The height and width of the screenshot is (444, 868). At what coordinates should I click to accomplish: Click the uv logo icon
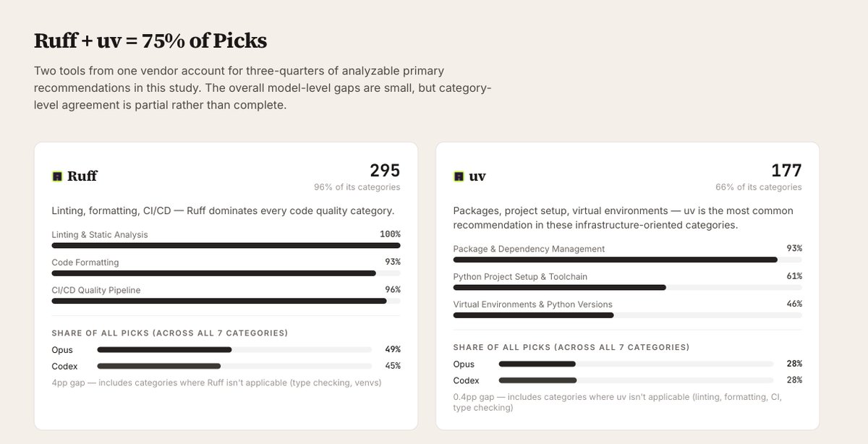click(459, 176)
